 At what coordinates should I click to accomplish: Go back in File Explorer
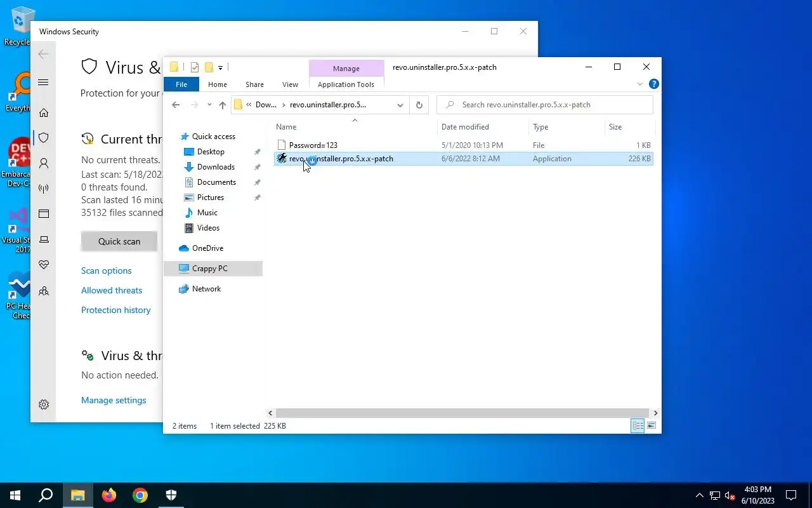[x=176, y=105]
